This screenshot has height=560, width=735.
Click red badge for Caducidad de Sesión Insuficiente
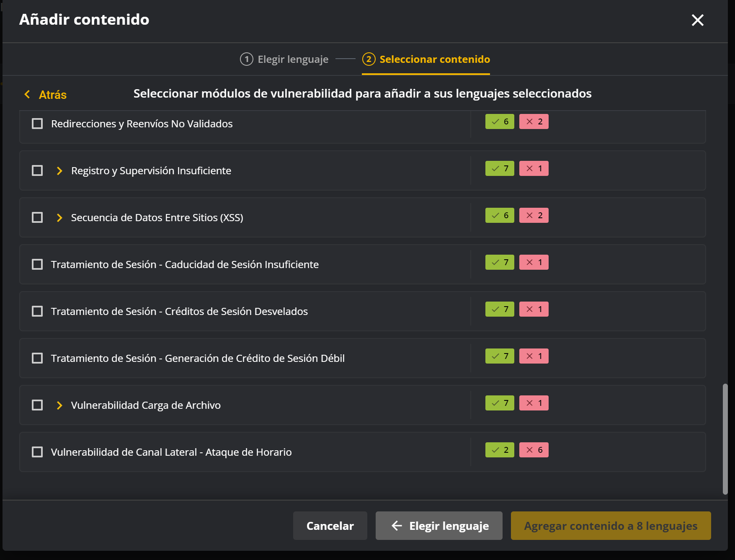534,262
